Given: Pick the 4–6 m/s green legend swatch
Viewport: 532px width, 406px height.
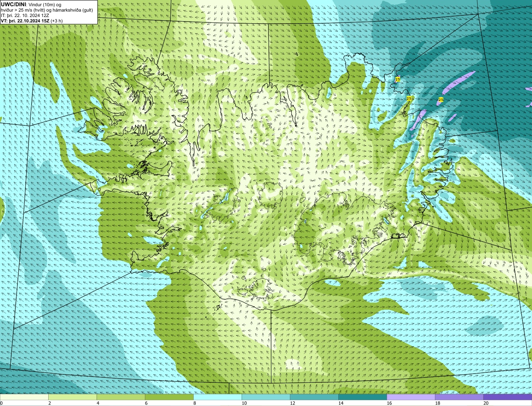Looking at the screenshot, I should pos(121,397).
